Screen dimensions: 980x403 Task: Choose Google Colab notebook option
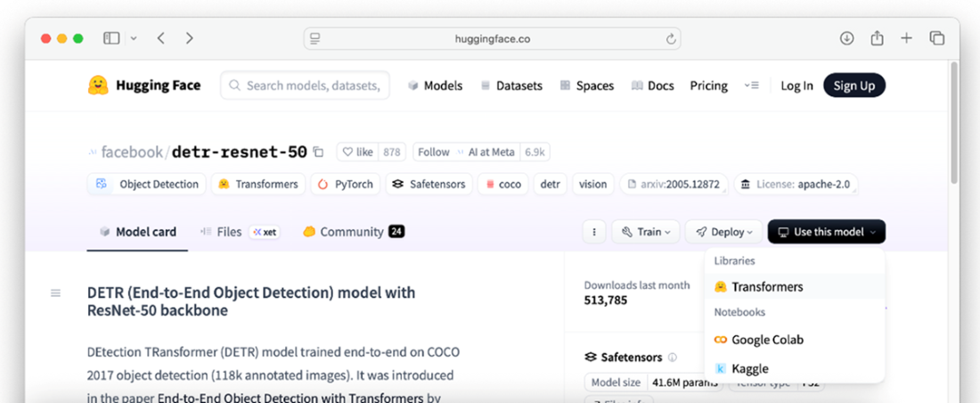(x=766, y=340)
